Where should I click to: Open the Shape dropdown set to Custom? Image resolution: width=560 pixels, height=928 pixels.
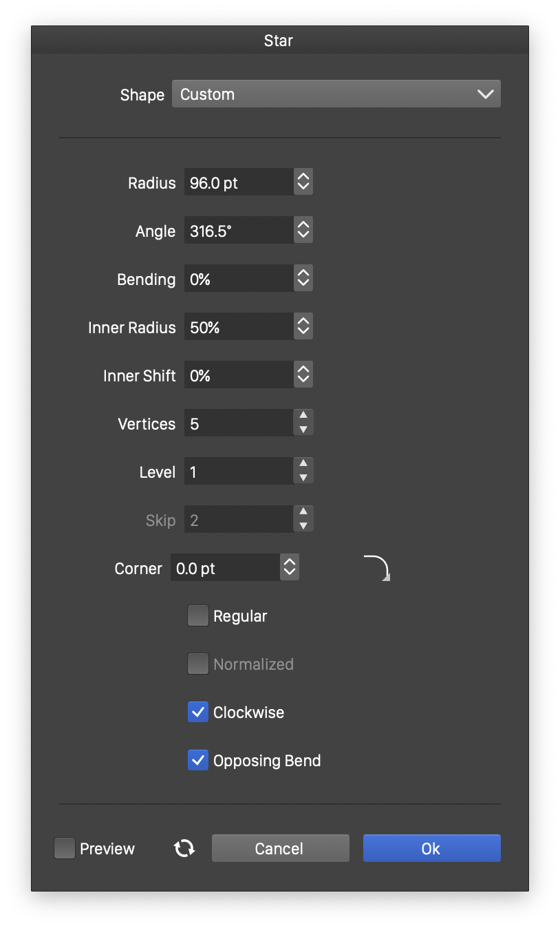click(336, 94)
